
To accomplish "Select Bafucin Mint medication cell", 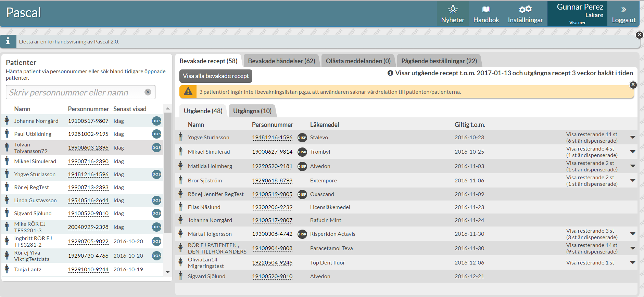I will [x=326, y=220].
